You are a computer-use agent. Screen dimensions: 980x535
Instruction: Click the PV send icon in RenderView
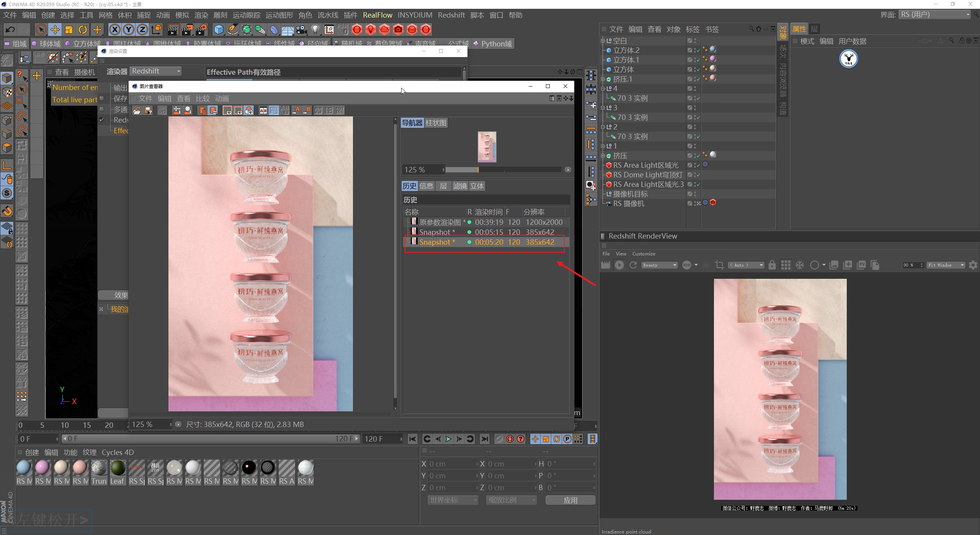click(x=861, y=265)
